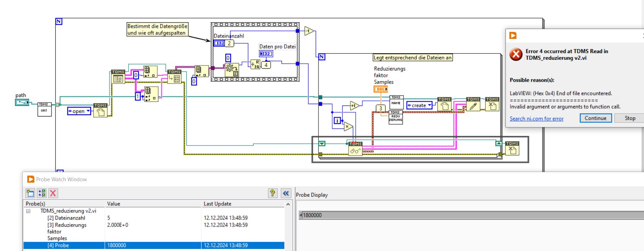Open the 'open' enum constant dropdown
Screen dimensions: 644x251
88,111
